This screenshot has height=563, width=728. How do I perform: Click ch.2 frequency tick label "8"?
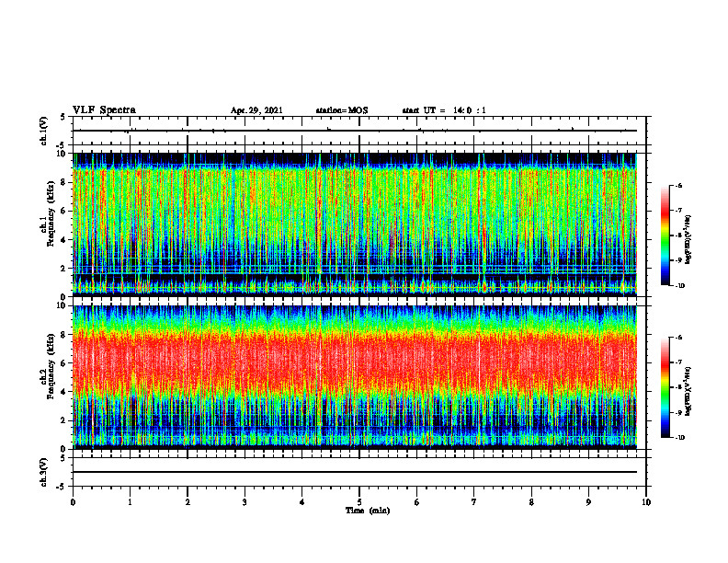tap(64, 335)
